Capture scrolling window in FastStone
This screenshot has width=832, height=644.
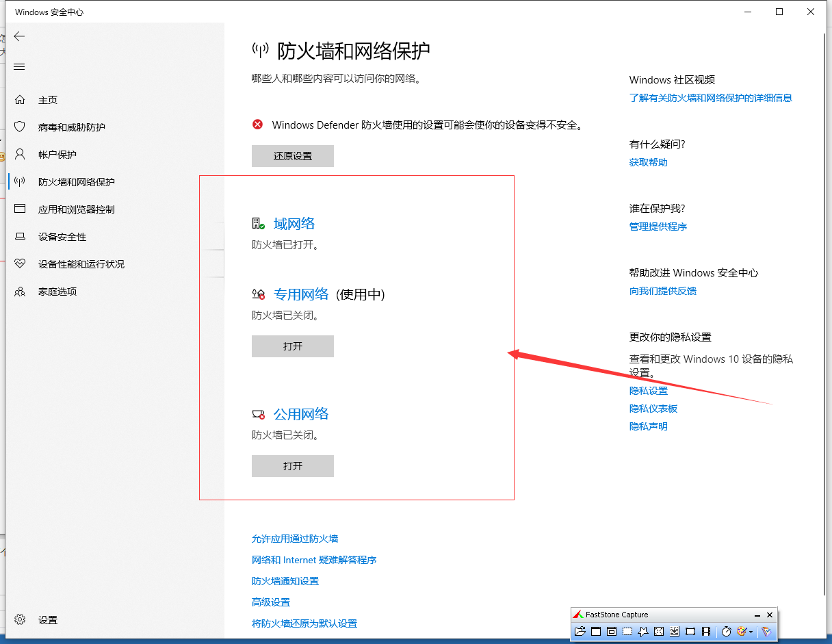pos(675,631)
